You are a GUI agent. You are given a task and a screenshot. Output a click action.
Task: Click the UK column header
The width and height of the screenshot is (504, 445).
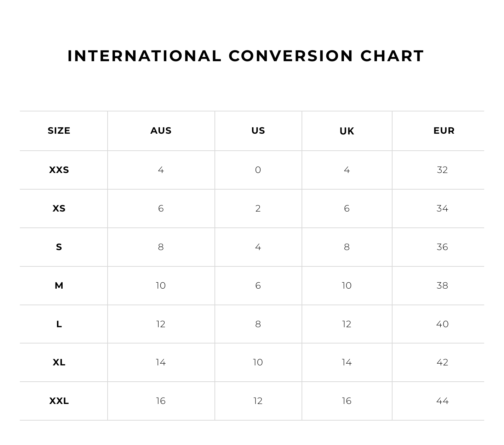coord(347,131)
